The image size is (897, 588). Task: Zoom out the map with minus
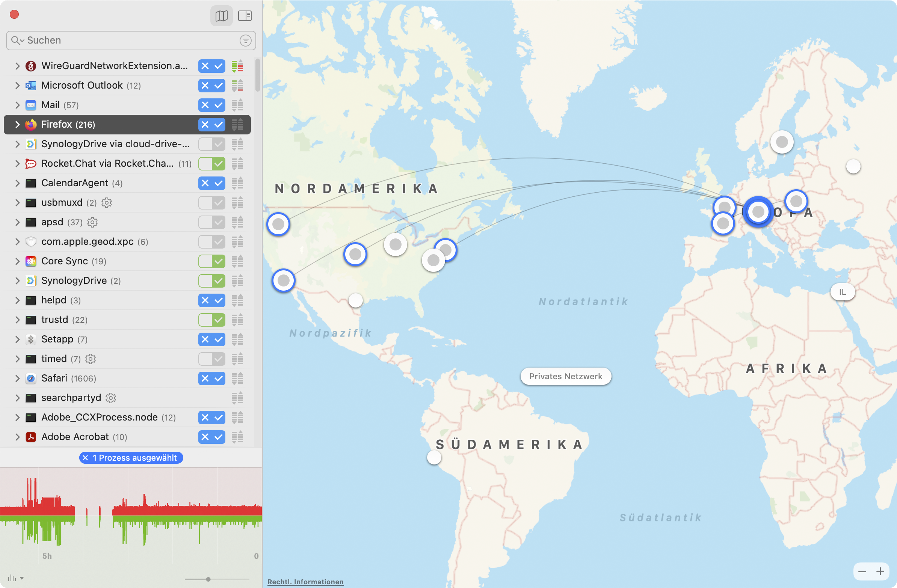(x=862, y=571)
